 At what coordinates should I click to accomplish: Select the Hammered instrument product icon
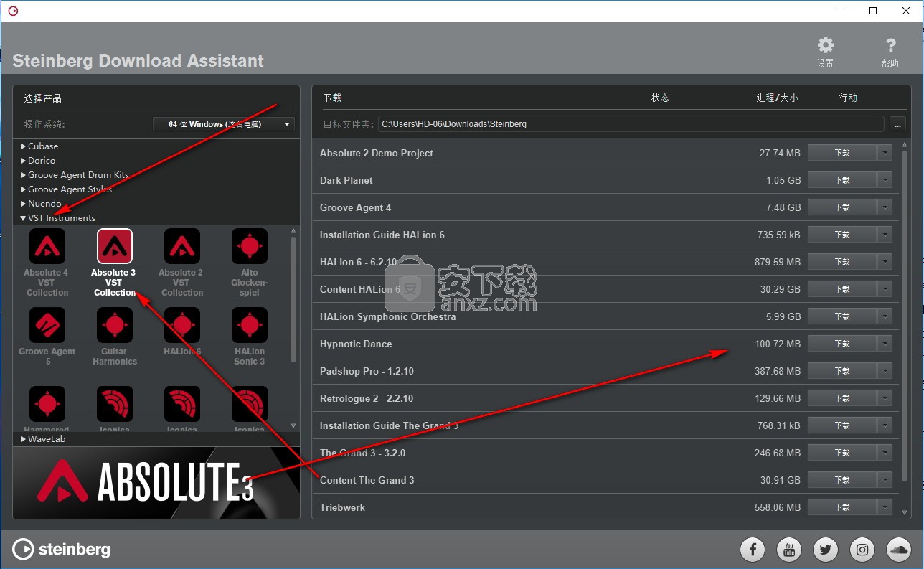pos(47,405)
